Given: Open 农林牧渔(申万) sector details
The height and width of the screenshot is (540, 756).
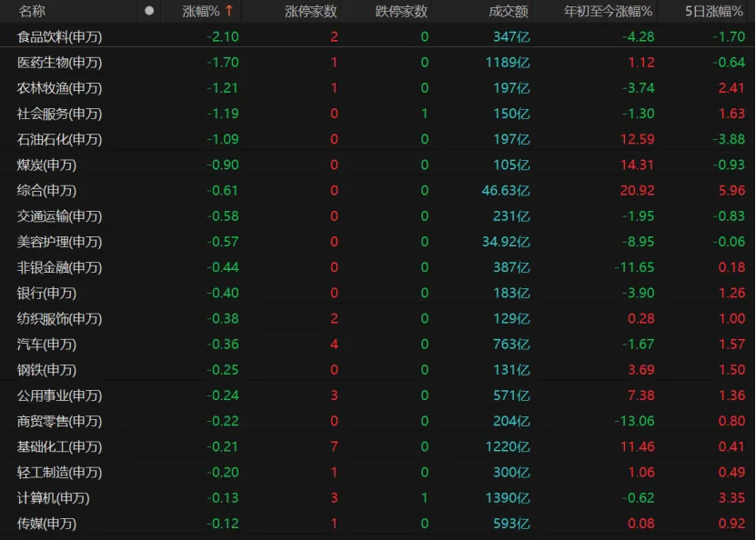Looking at the screenshot, I should pyautogui.click(x=60, y=88).
